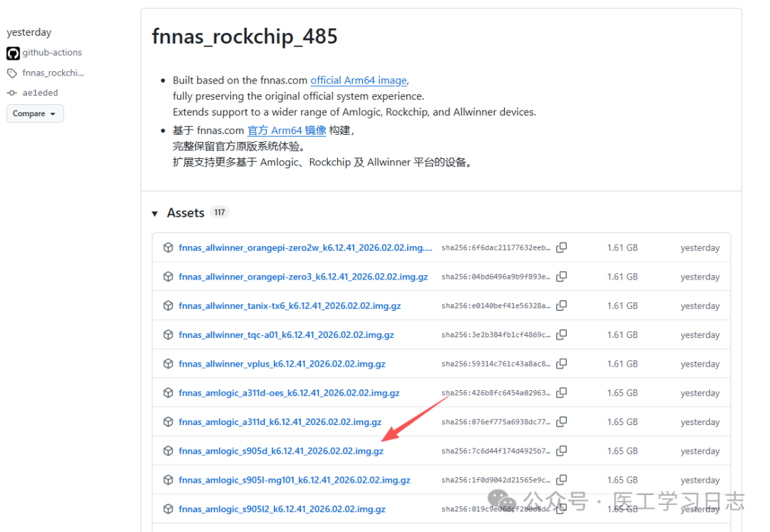Copy sha256 of a311d-oes image
Screen dimensions: 770x532
[562, 393]
